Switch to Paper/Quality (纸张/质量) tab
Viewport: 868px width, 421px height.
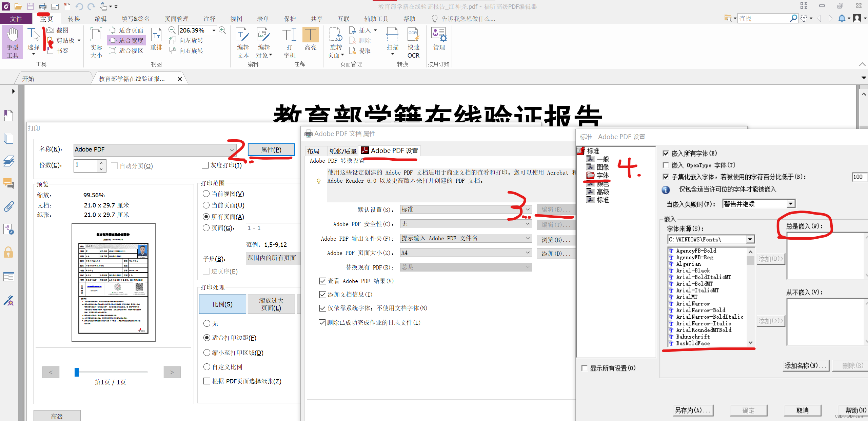[x=343, y=151]
